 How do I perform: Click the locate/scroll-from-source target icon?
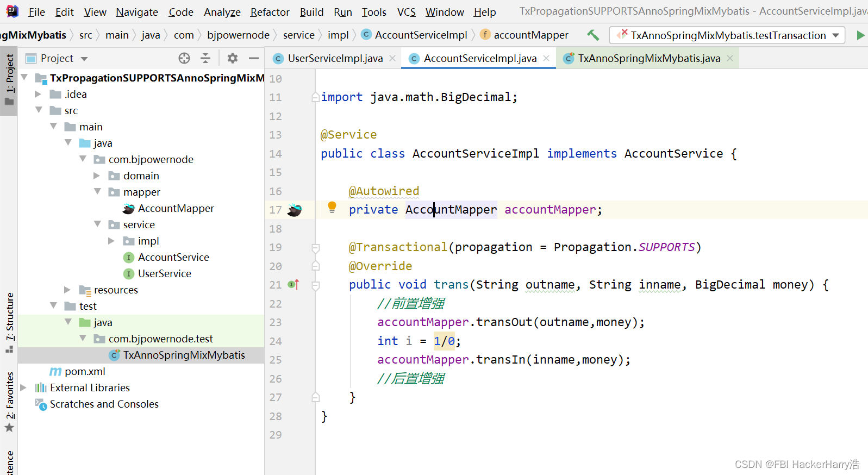click(x=184, y=58)
